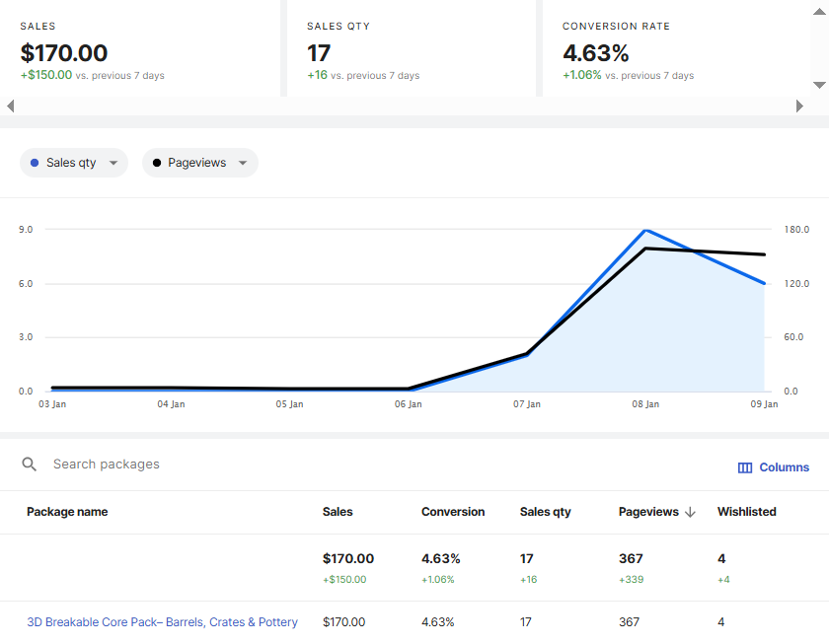Click the 09 Jan axis label

(764, 404)
